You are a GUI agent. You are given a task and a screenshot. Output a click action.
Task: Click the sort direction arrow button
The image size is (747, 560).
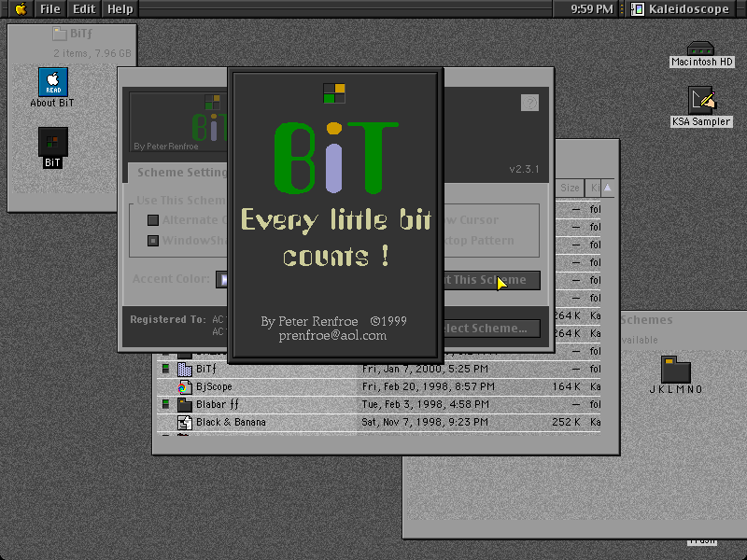coord(608,189)
